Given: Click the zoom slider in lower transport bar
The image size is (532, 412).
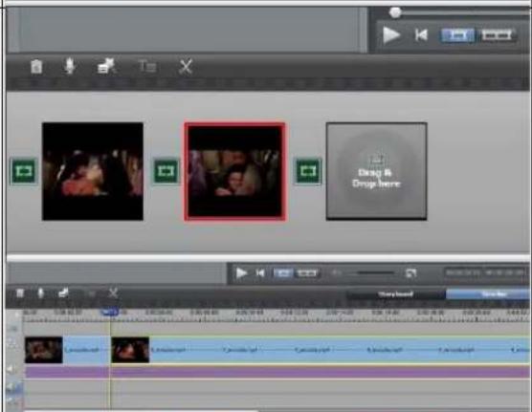Looking at the screenshot, I should click(x=375, y=272).
